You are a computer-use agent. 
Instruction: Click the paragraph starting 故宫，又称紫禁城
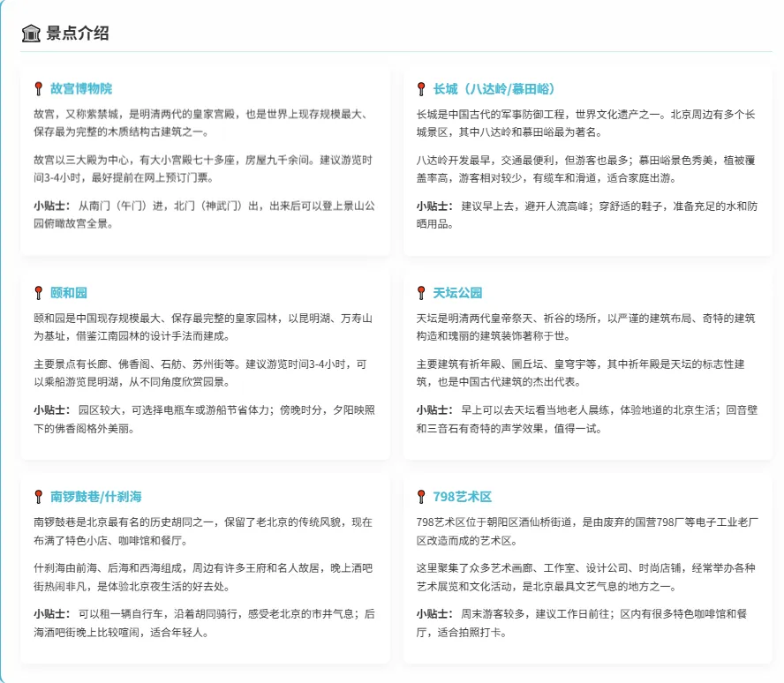pyautogui.click(x=203, y=124)
